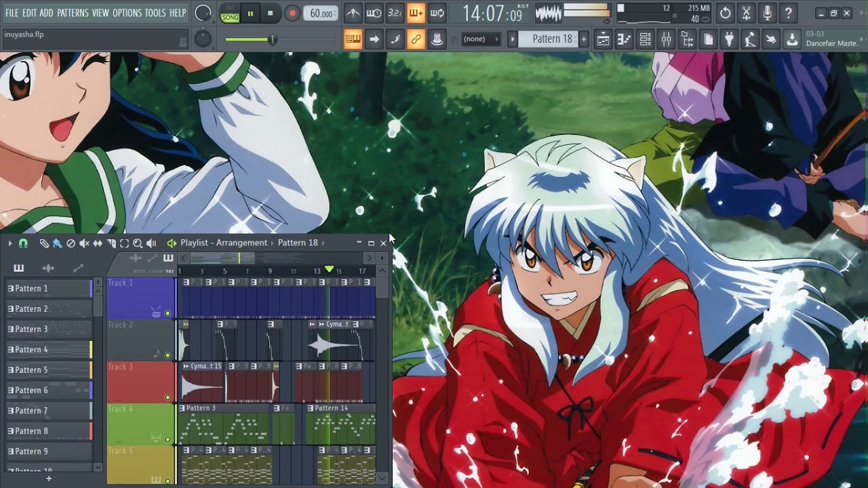
Task: Open the Channel rack view icon
Action: pyautogui.click(x=645, y=40)
